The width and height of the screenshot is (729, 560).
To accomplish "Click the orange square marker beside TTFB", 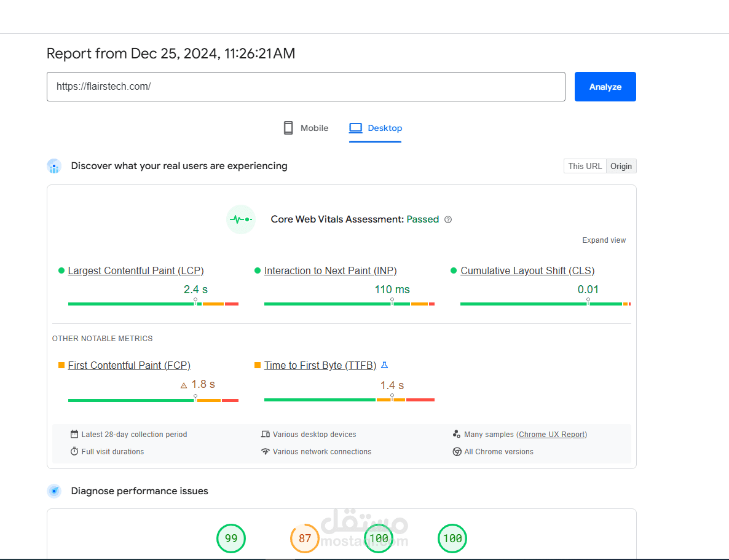I will click(257, 365).
